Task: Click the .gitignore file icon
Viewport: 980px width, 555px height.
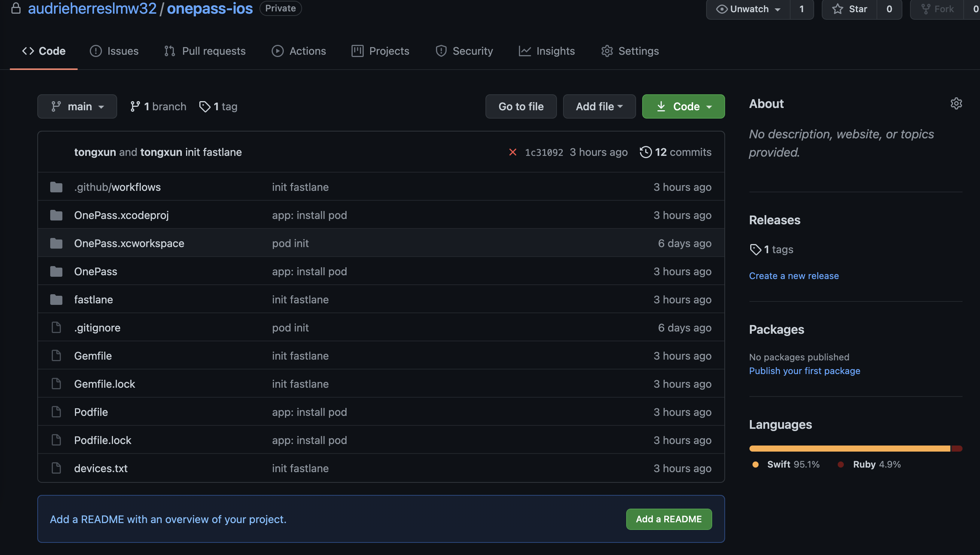Action: click(x=56, y=328)
